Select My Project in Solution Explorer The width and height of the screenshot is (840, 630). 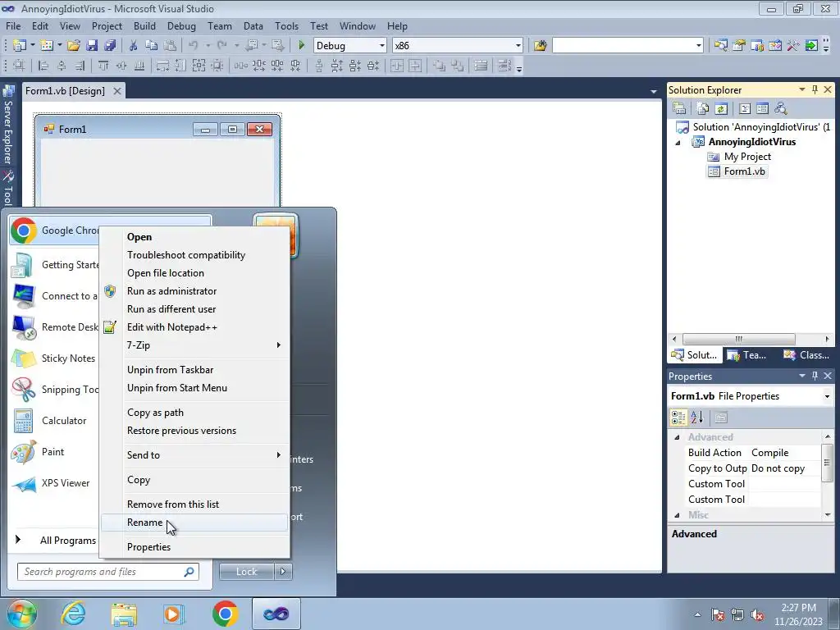739,157
